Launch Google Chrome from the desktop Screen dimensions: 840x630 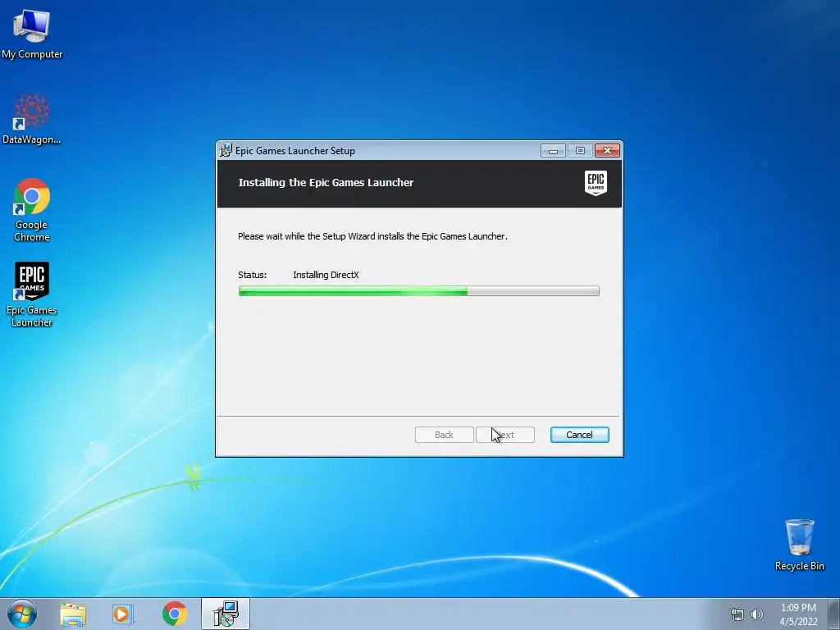[x=32, y=209]
